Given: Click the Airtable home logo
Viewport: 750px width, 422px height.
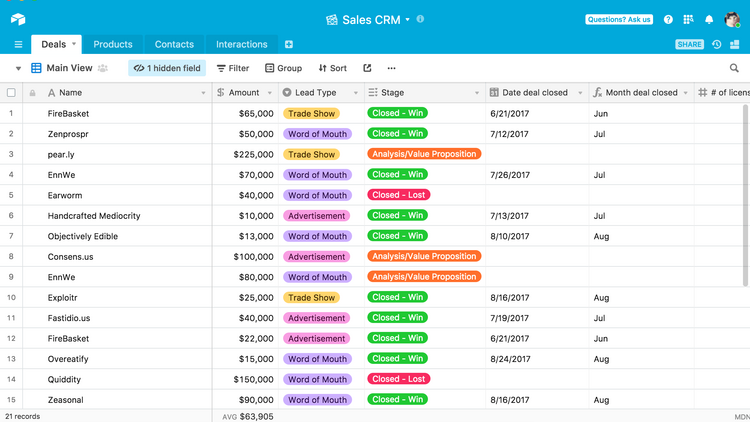Looking at the screenshot, I should (18, 19).
